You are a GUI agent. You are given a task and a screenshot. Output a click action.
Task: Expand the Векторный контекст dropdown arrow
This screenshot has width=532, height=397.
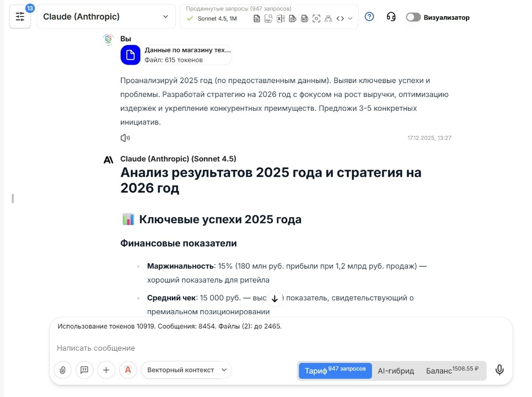coord(224,370)
